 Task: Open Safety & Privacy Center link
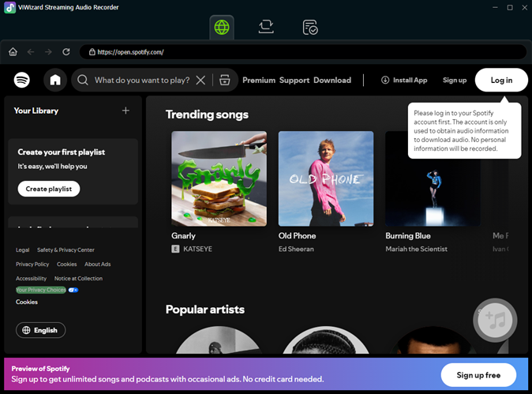click(66, 250)
